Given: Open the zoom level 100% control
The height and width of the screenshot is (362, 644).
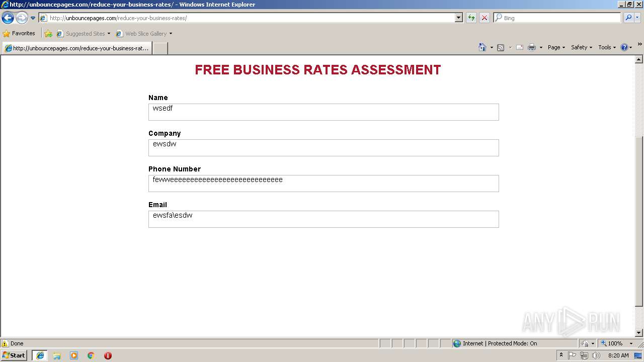Looking at the screenshot, I should coord(616,343).
